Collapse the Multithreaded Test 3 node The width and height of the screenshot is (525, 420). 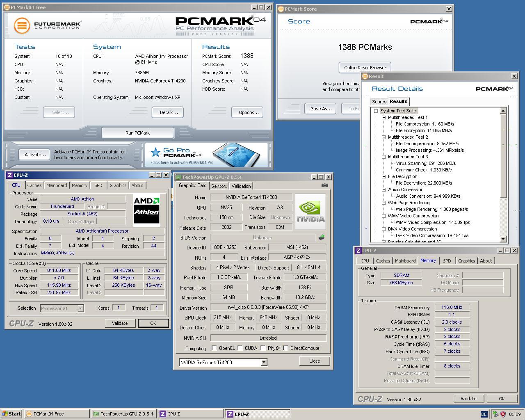383,157
